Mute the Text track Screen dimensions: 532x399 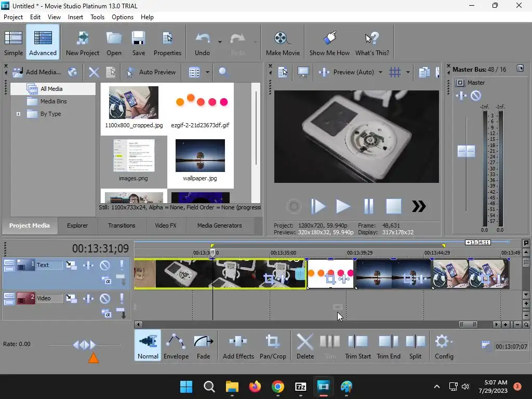click(x=104, y=265)
